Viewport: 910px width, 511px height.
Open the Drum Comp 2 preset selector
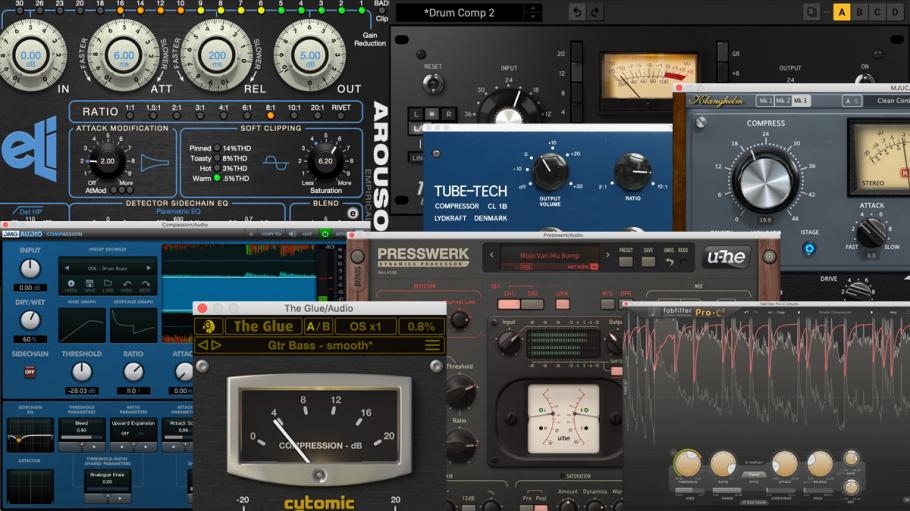point(459,13)
